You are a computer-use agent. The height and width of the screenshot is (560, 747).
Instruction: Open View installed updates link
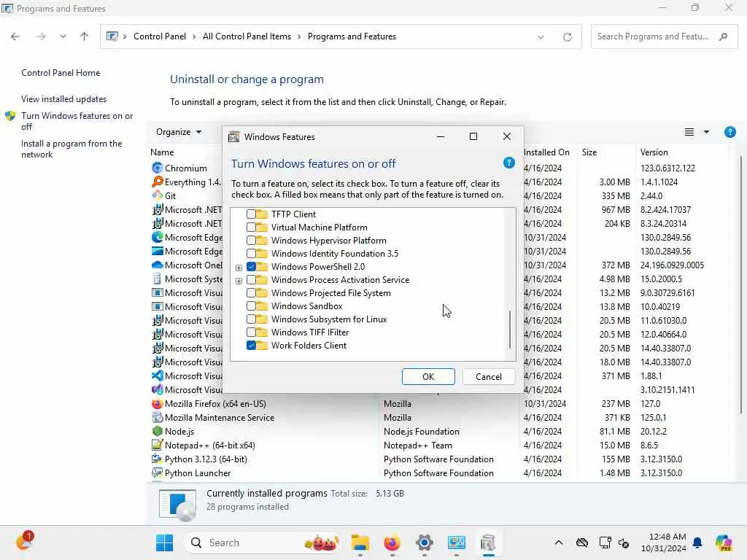click(x=64, y=99)
